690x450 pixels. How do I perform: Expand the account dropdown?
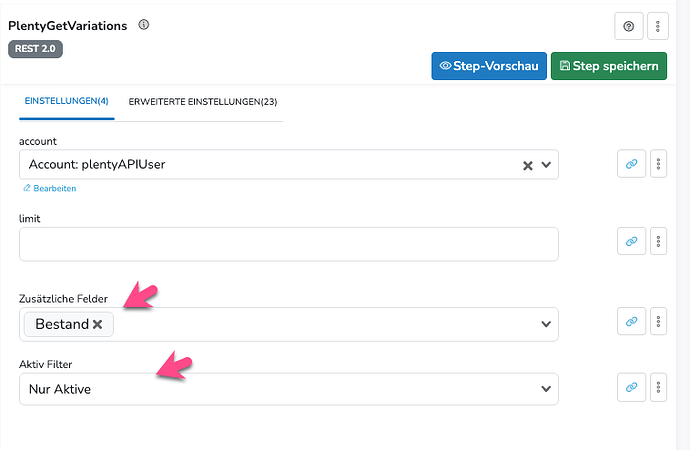(x=546, y=165)
